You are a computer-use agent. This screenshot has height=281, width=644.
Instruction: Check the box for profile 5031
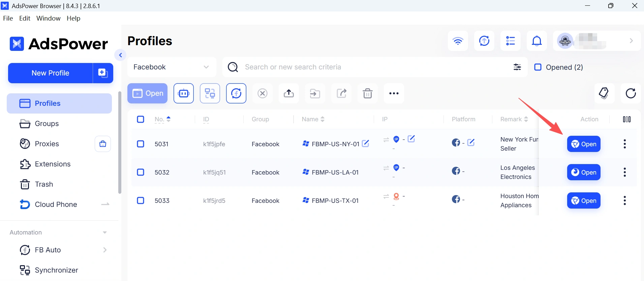(x=141, y=144)
